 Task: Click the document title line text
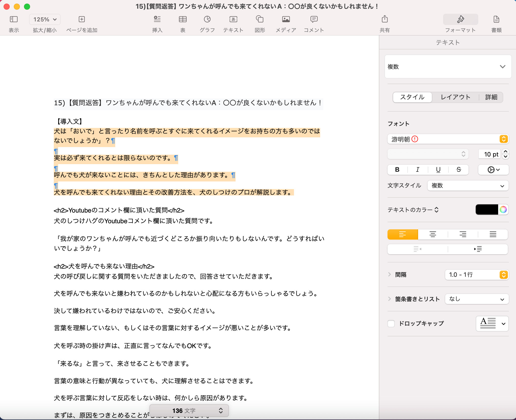[x=188, y=103]
